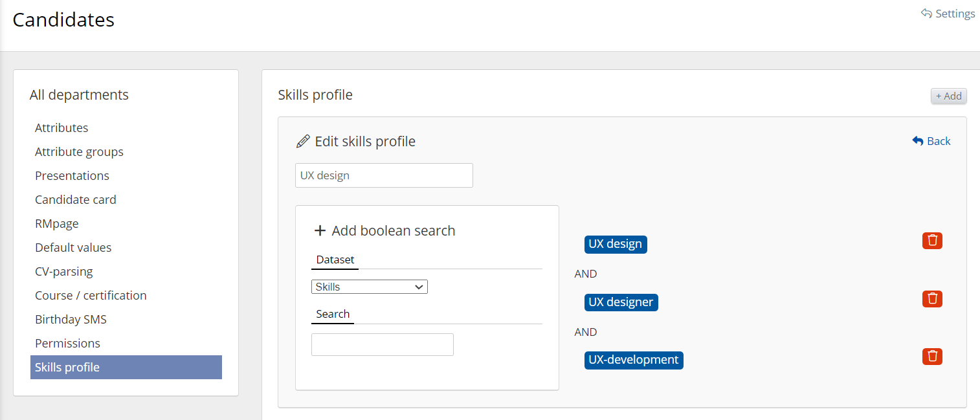Remove the UX-development skill tag
980x420 pixels.
[932, 357]
